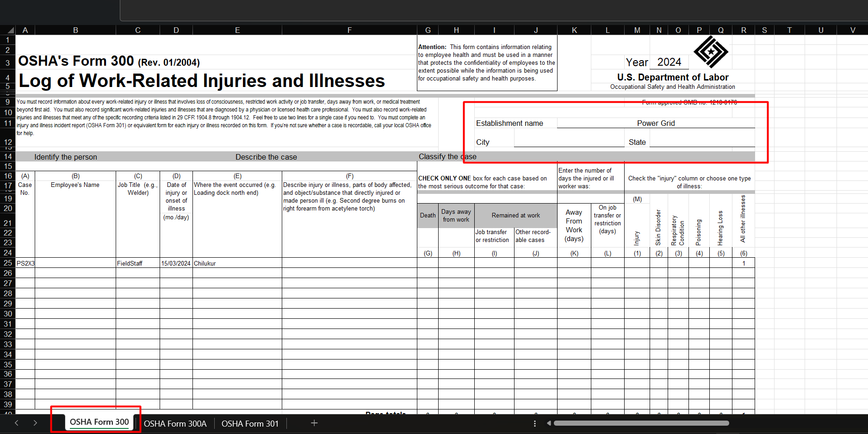Open the OSHA Form 301 sheet tab
Screen dimensions: 868x434
coord(250,423)
